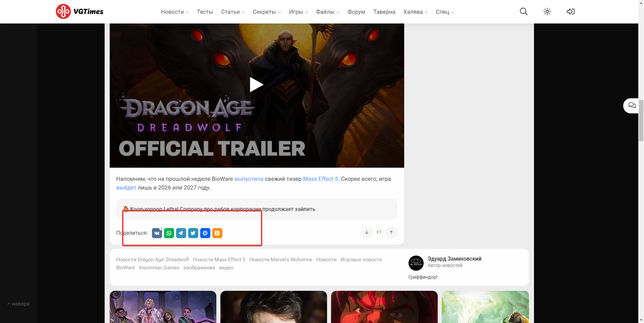Viewport: 644px width, 323px height.
Task: Downvote the article with down arrow
Action: pyautogui.click(x=367, y=232)
